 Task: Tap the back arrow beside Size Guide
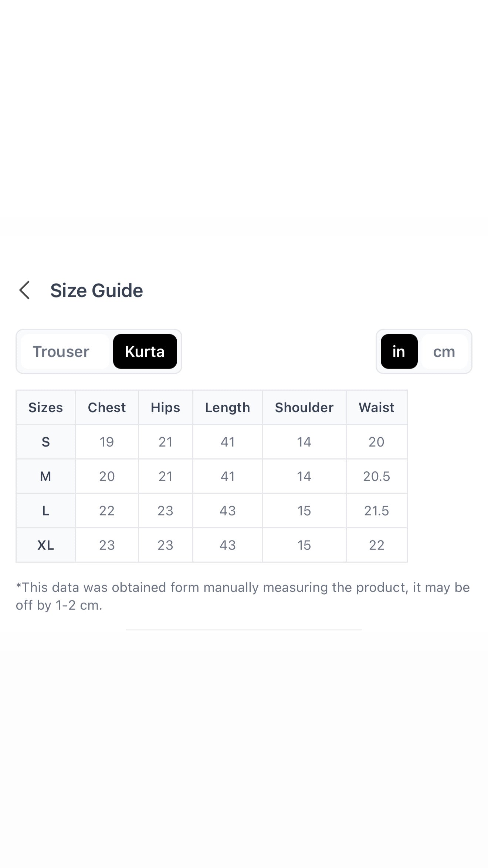[x=24, y=290]
